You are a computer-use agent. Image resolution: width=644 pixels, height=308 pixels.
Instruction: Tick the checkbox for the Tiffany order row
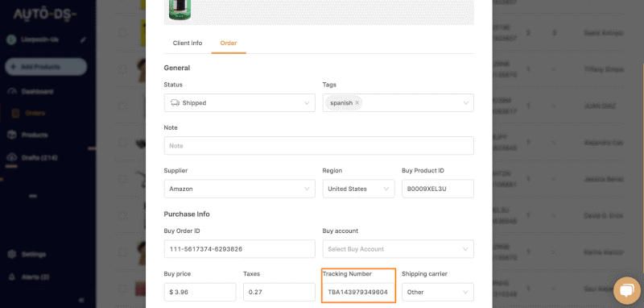[x=123, y=69]
